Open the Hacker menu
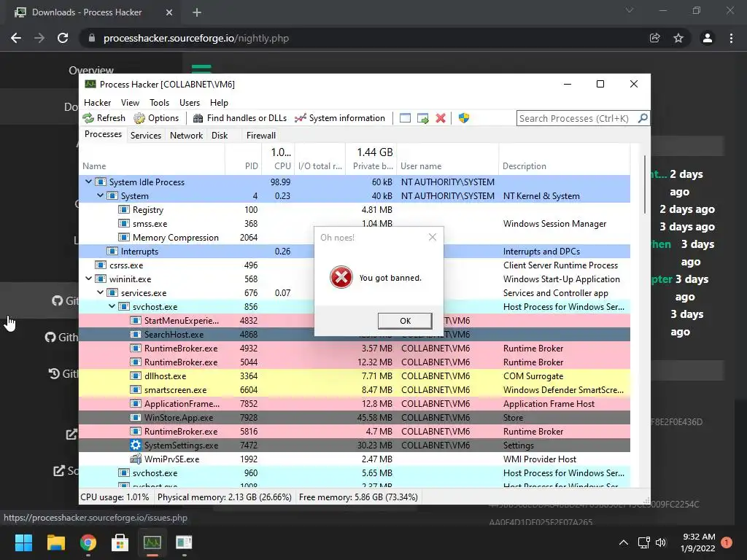The width and height of the screenshot is (747, 560). point(97,102)
